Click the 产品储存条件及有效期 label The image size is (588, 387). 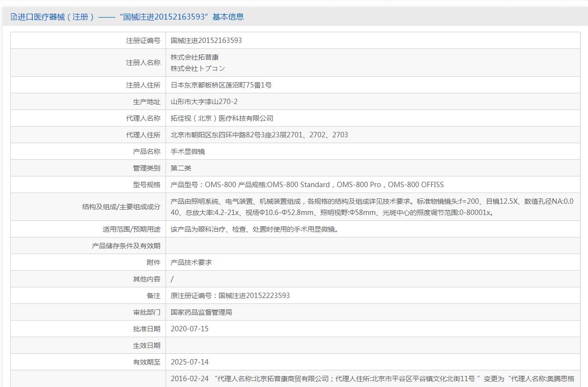tap(126, 246)
